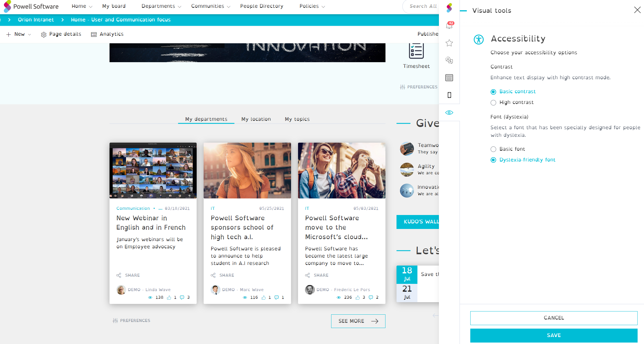Viewport: 644px width, 344px height.
Task: Click the INNOVATION banner image
Action: tap(247, 53)
